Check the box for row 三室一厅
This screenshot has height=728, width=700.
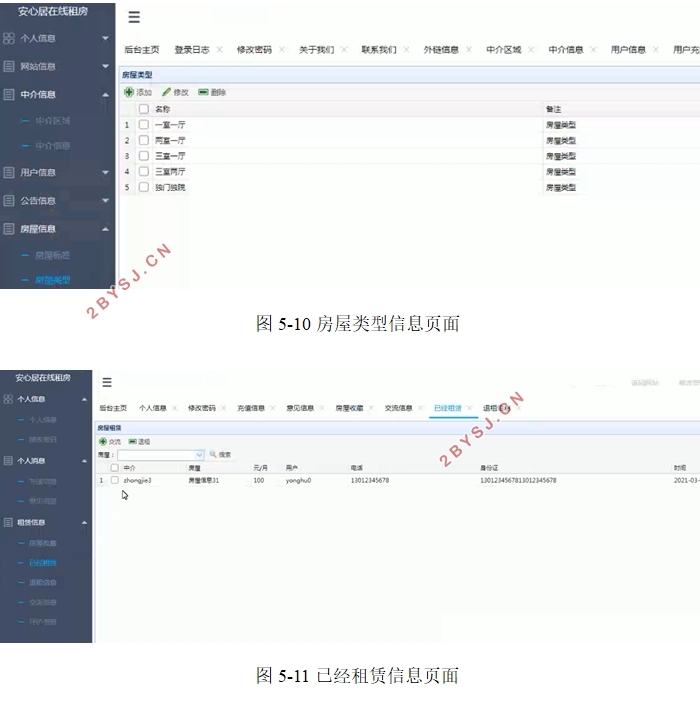144,156
